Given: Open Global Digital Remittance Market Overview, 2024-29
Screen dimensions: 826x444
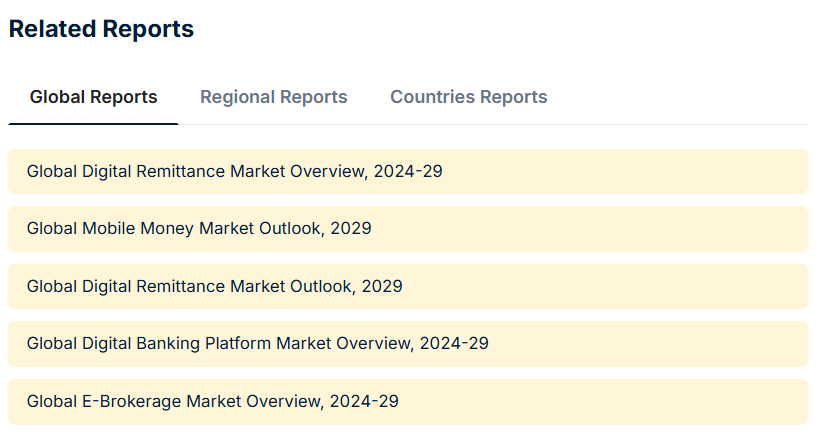Looking at the screenshot, I should tap(234, 171).
